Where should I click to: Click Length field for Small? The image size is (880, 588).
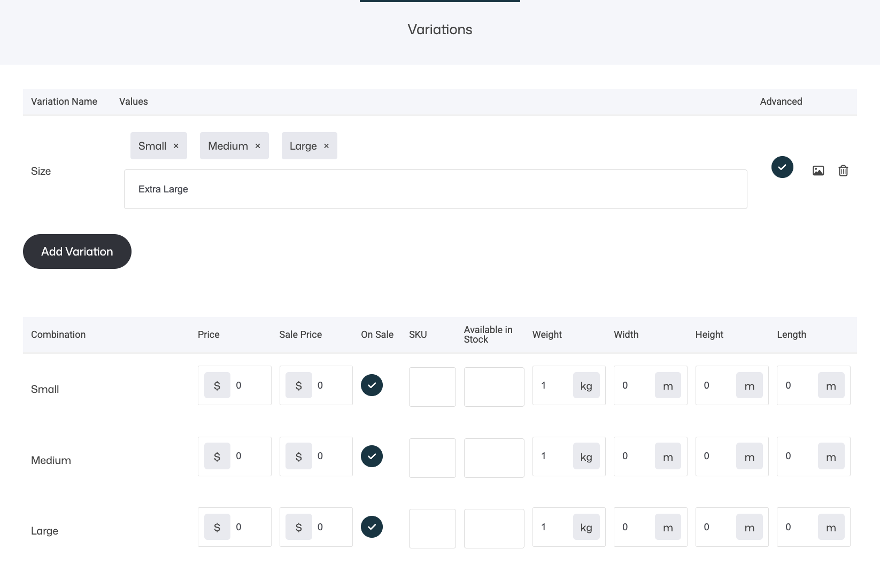click(814, 385)
